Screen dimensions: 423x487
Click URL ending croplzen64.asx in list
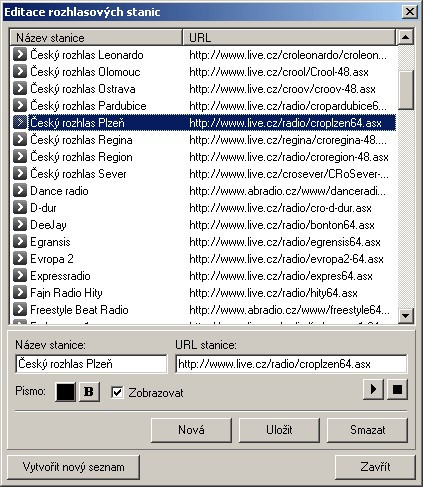[286, 123]
